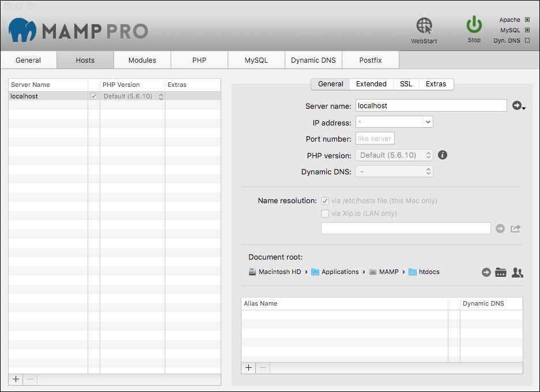
Task: Select Extended host settings segment
Action: click(x=371, y=84)
